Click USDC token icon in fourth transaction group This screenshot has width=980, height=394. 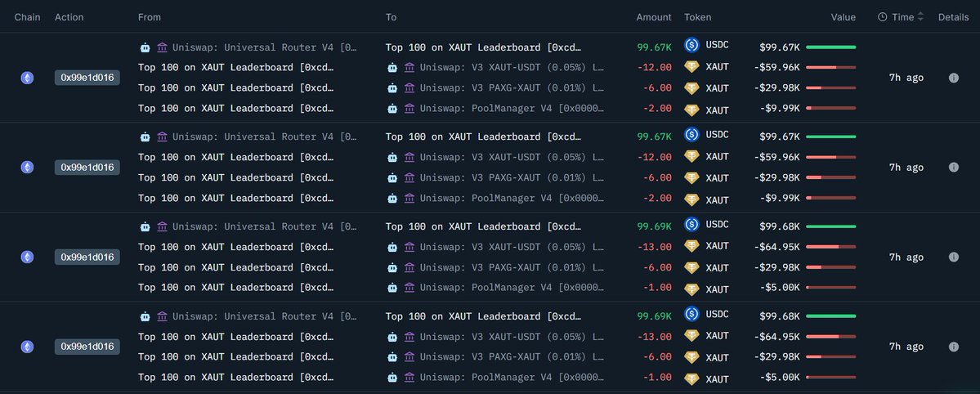(x=691, y=314)
